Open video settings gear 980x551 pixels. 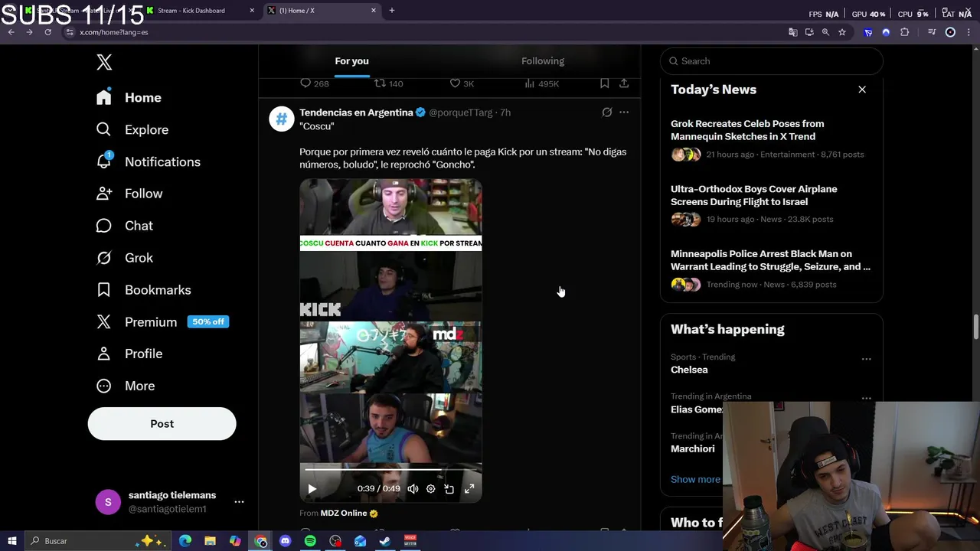coord(430,489)
